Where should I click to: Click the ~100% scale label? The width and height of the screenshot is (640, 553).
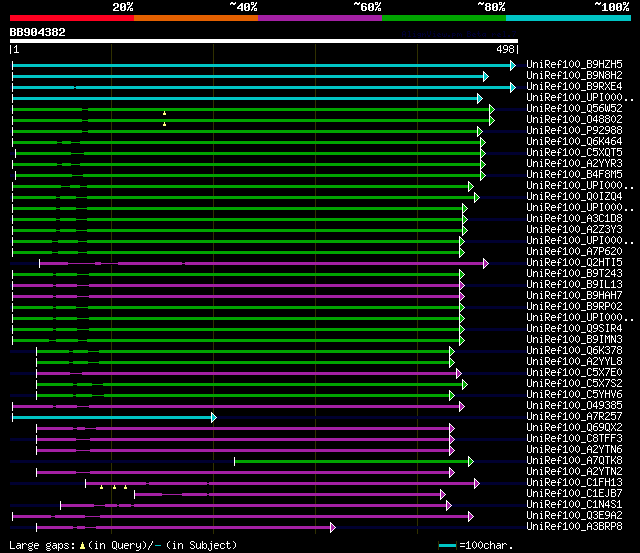pos(611,7)
